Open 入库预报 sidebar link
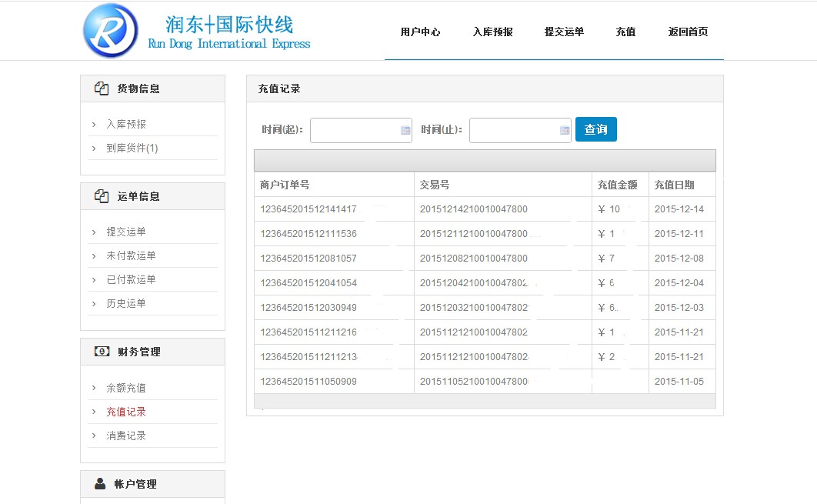Viewport: 817px width, 504px height. (x=126, y=124)
